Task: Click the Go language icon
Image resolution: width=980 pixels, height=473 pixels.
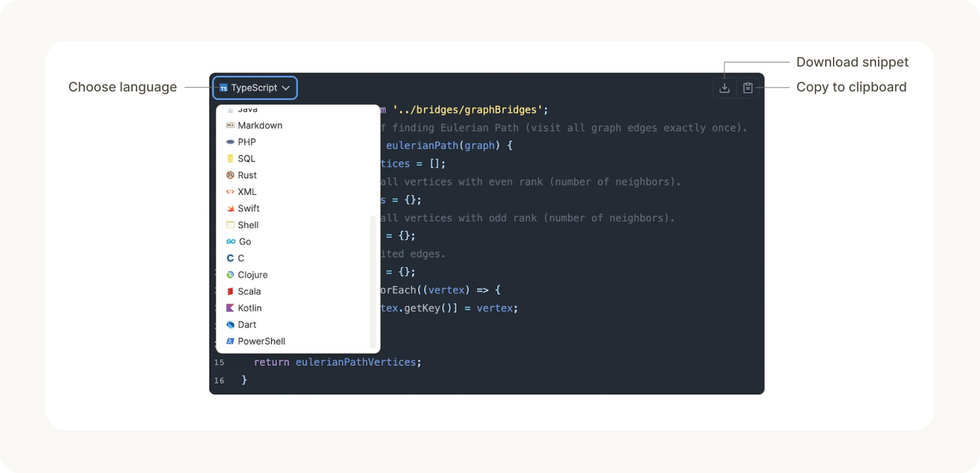Action: click(231, 242)
